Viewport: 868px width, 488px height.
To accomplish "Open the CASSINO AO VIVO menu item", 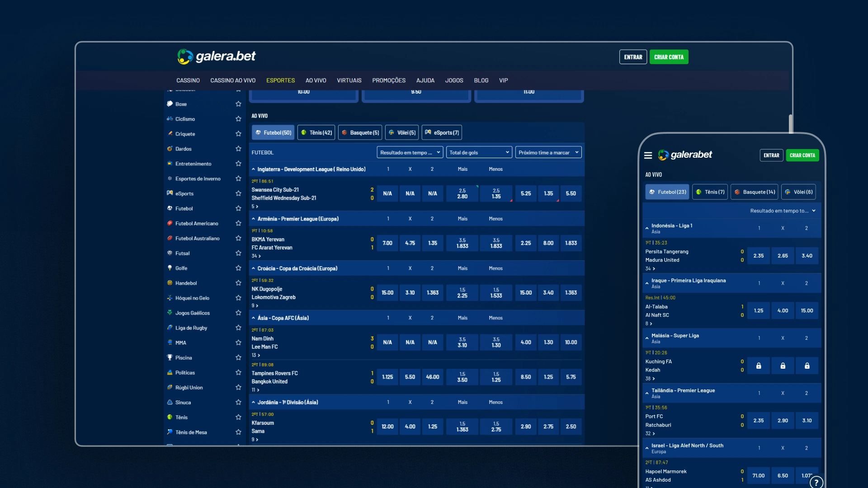I will tap(233, 80).
